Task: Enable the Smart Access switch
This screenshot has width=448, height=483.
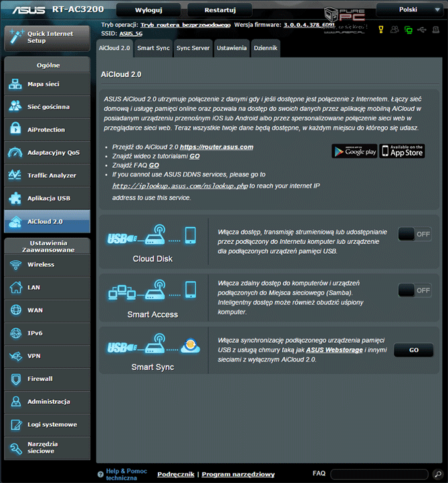Action: 415,290
